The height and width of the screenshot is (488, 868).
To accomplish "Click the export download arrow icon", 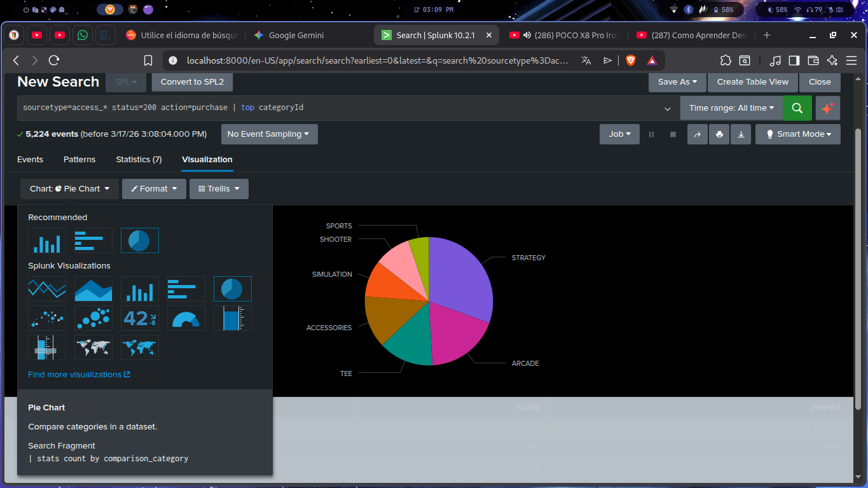I will (741, 134).
